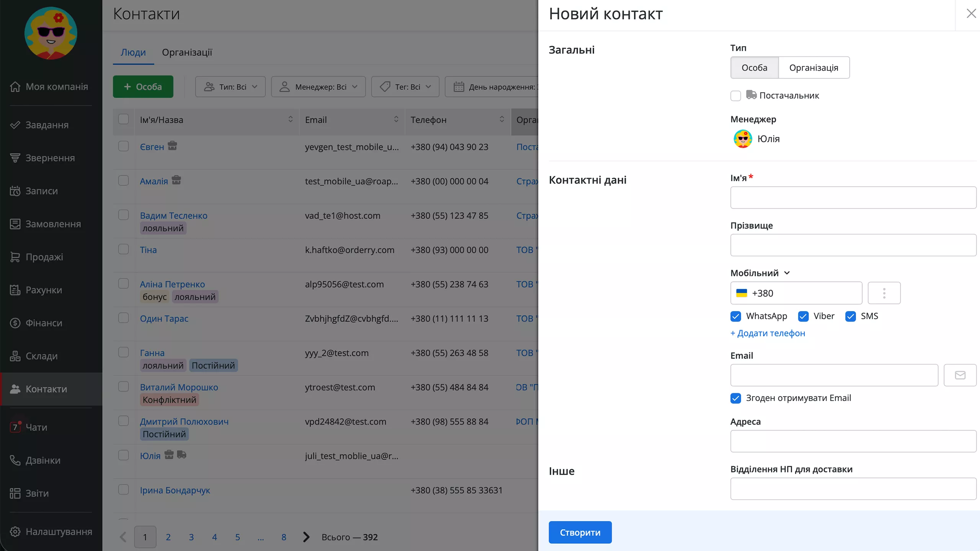Select Організація contact type

click(813, 68)
